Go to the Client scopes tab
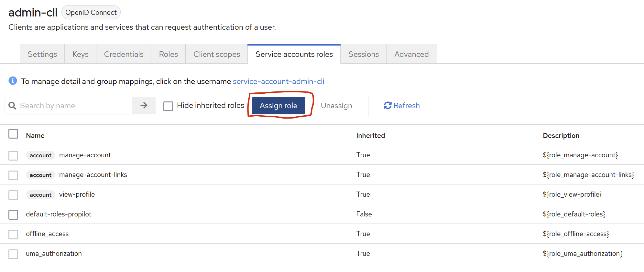644x272 pixels. (x=217, y=54)
